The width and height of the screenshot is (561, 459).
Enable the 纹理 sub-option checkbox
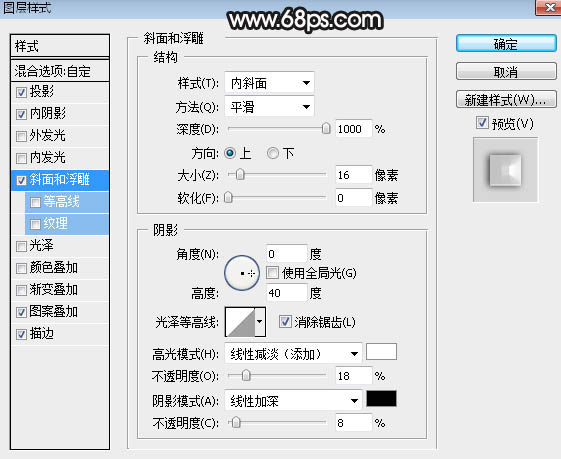click(35, 224)
